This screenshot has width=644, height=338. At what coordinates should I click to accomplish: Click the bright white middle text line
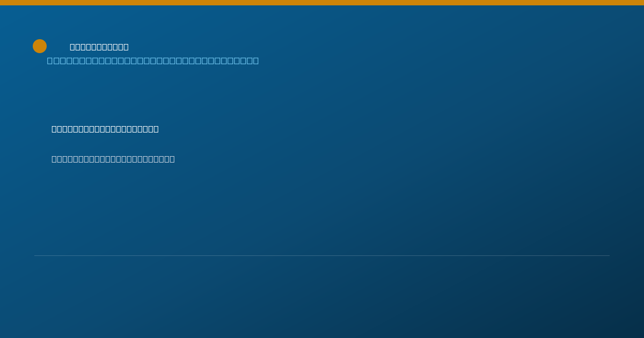[105, 129]
